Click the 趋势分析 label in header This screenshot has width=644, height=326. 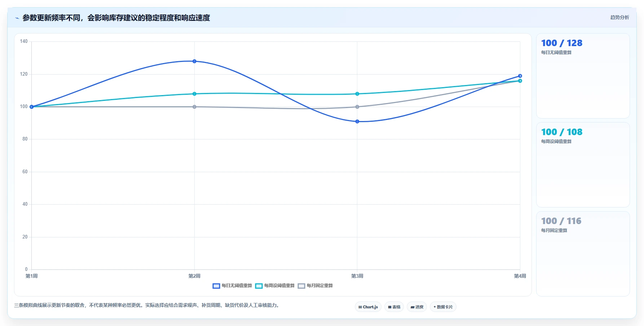point(619,17)
